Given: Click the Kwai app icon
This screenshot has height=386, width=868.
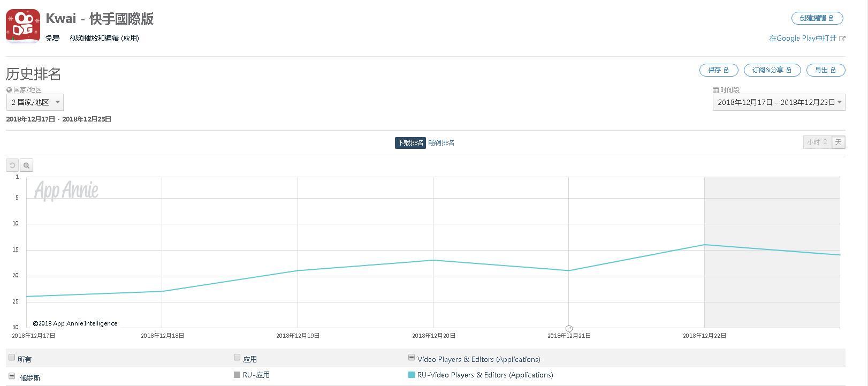Looking at the screenshot, I should click(22, 26).
